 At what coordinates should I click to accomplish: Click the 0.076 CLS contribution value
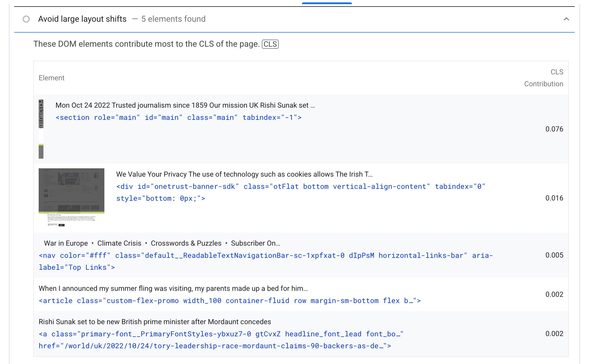[554, 129]
